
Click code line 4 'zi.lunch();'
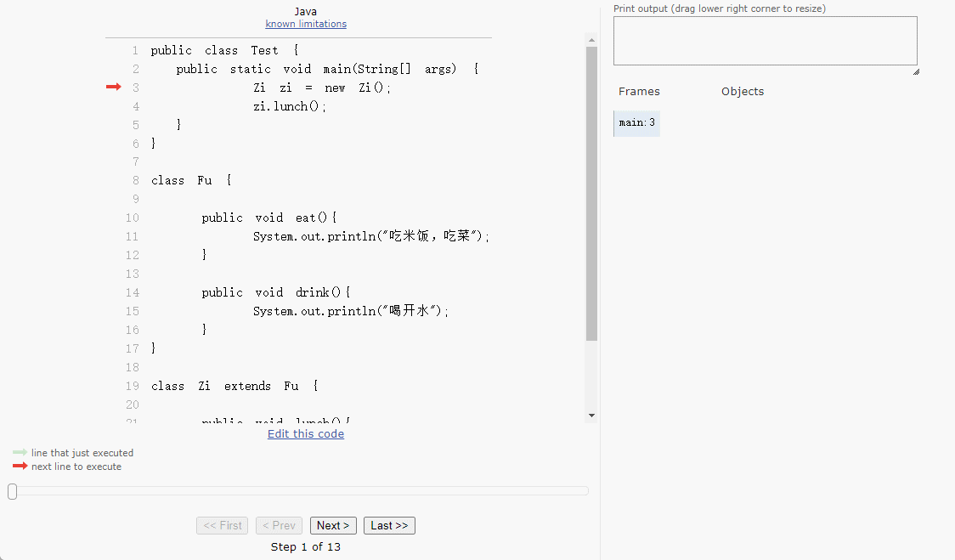290,106
